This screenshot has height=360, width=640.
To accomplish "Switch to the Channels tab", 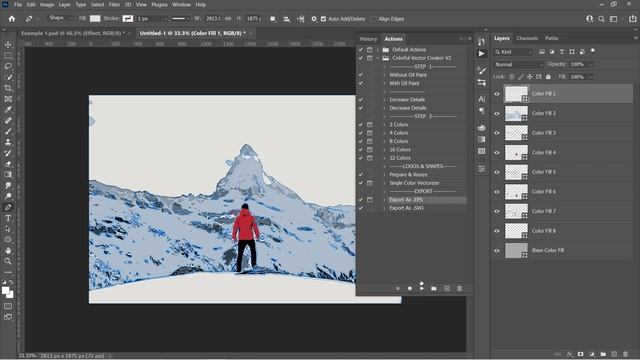I will tap(527, 38).
